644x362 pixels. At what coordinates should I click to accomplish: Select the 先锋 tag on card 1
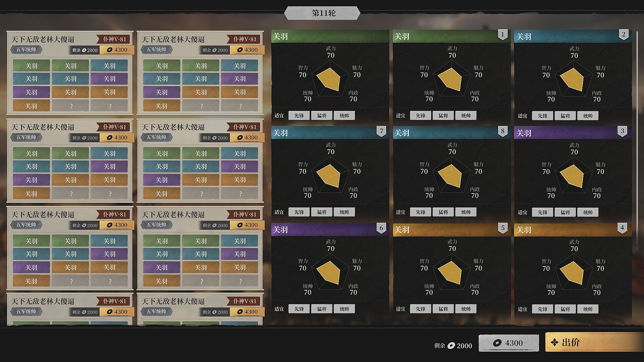pos(420,116)
